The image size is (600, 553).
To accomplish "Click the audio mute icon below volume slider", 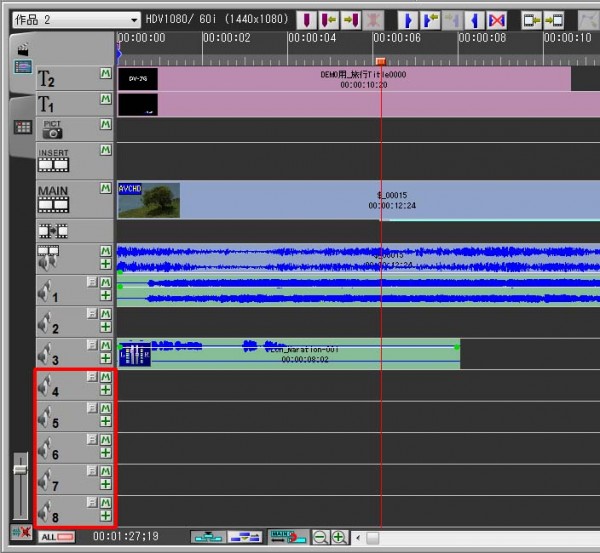I will click(19, 531).
